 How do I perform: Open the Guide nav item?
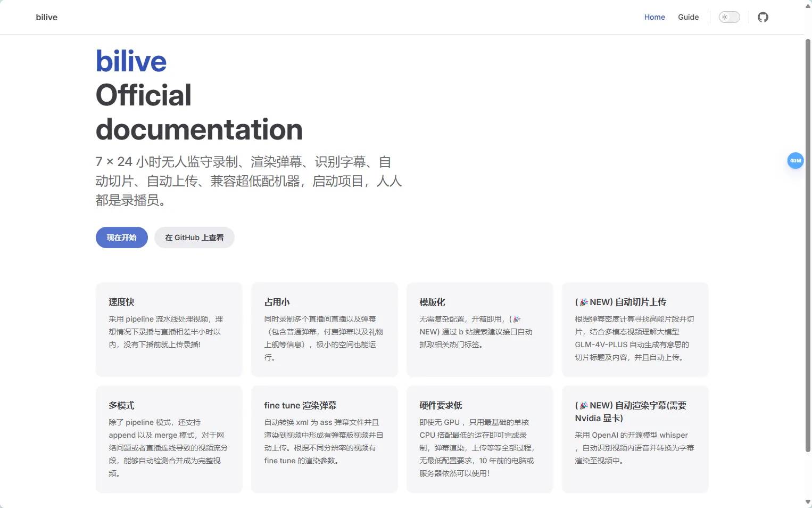tap(688, 17)
